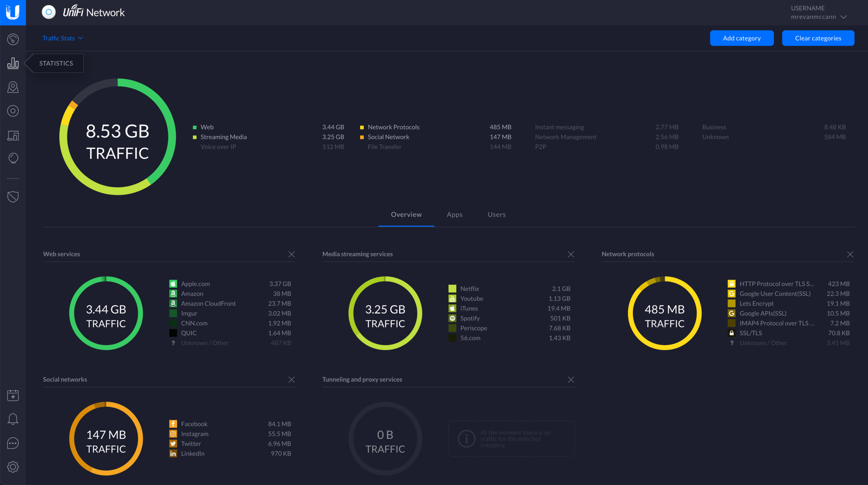The image size is (868, 485).
Task: Click the Netflix color swatch
Action: pyautogui.click(x=452, y=289)
